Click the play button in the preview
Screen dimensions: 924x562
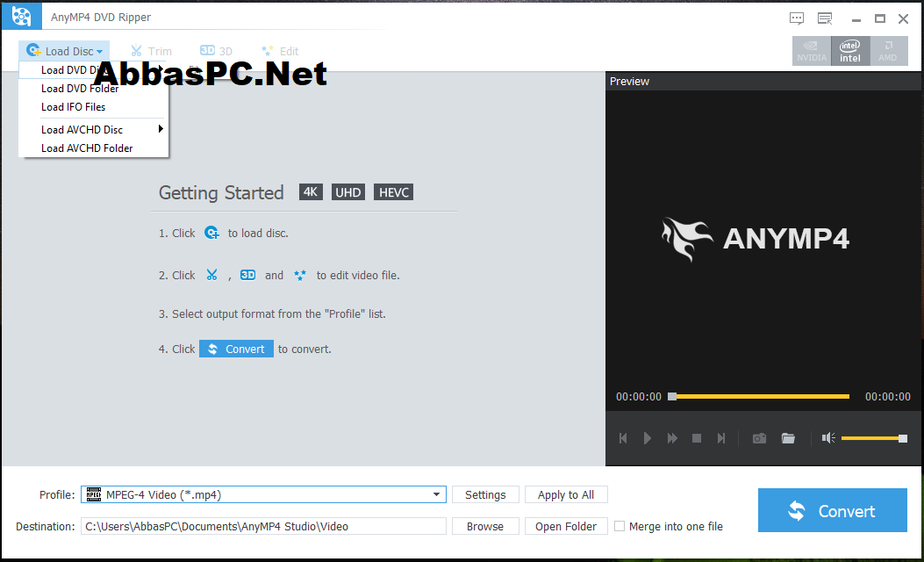coord(647,438)
